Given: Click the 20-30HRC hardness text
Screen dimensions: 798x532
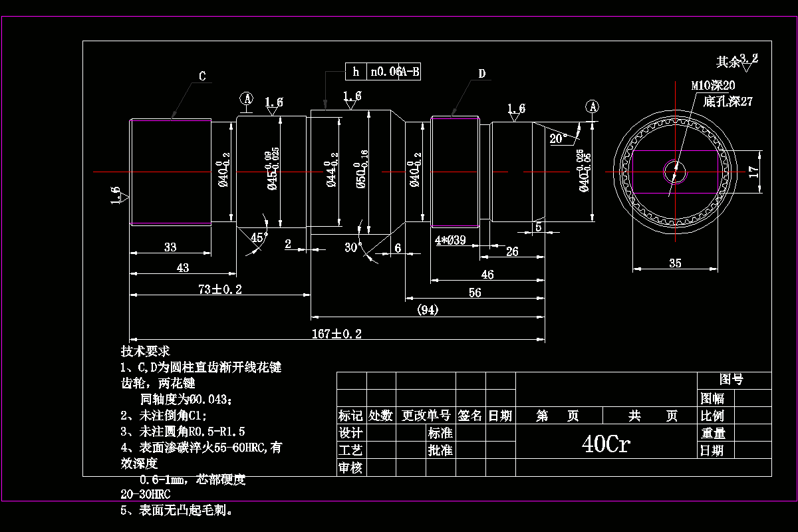Looking at the screenshot, I should (145, 495).
